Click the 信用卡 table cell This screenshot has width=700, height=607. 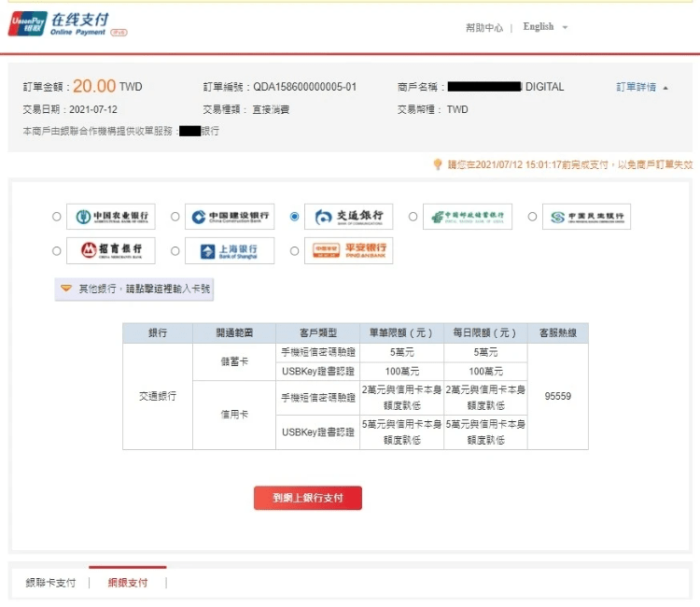tap(234, 415)
